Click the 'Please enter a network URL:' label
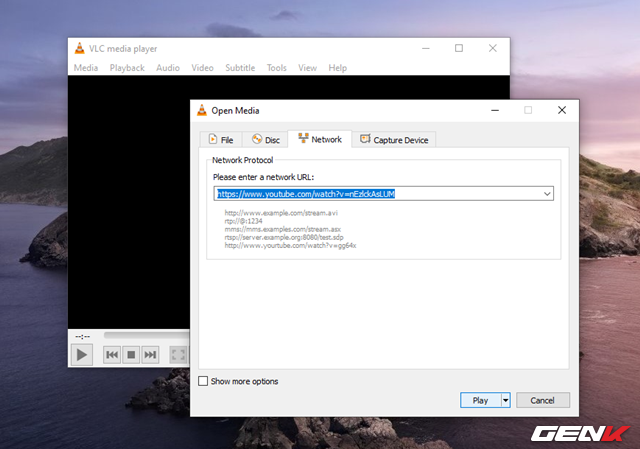This screenshot has width=640, height=449. (263, 177)
